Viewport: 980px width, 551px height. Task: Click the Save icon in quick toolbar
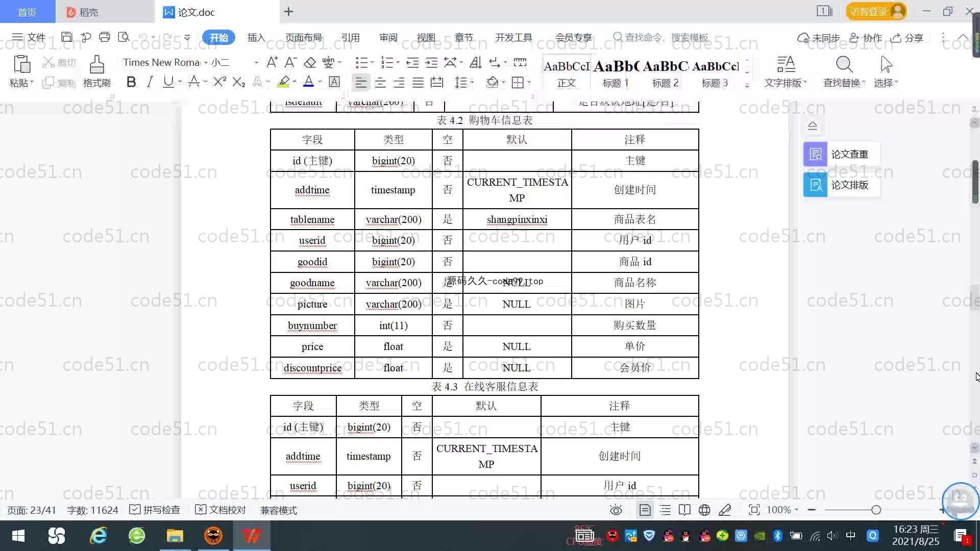[x=66, y=37]
